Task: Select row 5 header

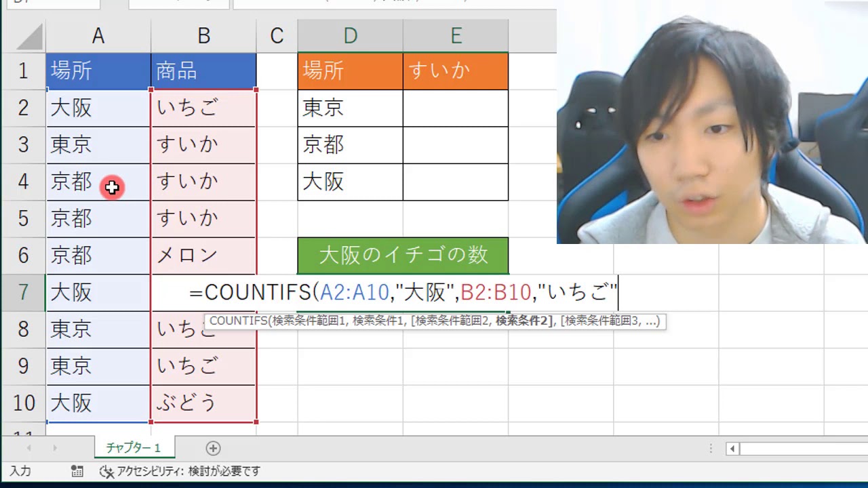Action: click(23, 219)
